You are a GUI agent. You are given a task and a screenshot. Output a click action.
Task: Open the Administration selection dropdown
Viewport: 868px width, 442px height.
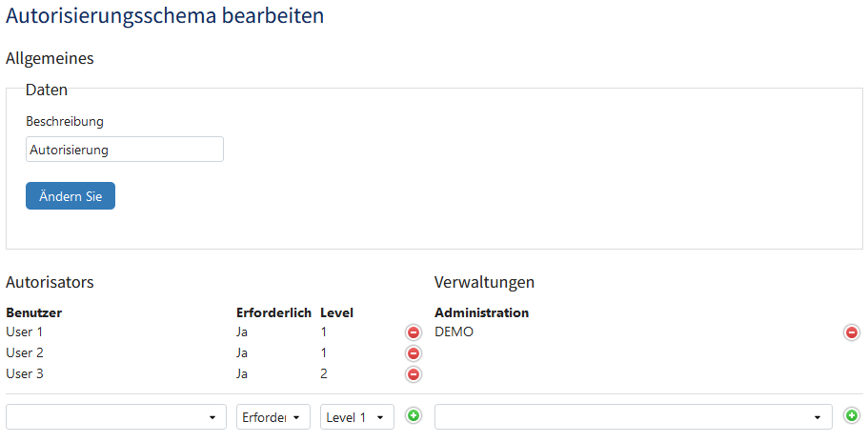[x=634, y=417]
